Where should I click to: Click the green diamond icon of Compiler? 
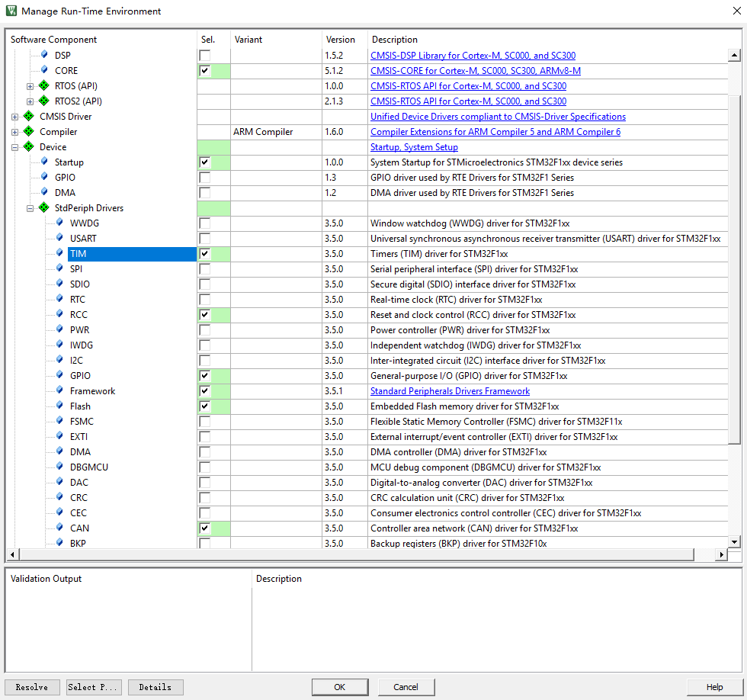tap(29, 131)
